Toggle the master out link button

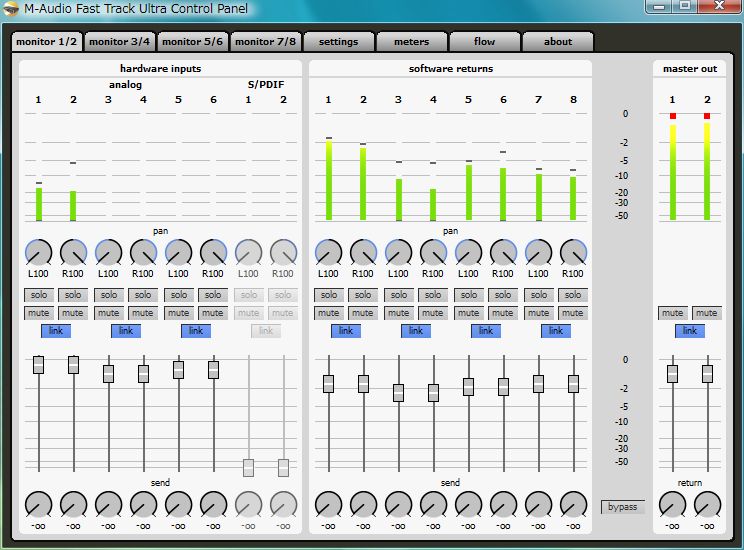[690, 331]
